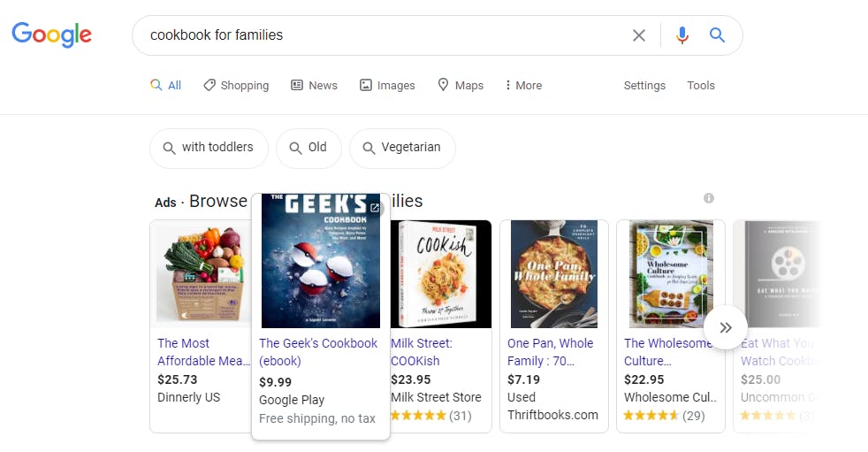This screenshot has height=452, width=868.
Task: Expand the More menu
Action: (x=523, y=85)
